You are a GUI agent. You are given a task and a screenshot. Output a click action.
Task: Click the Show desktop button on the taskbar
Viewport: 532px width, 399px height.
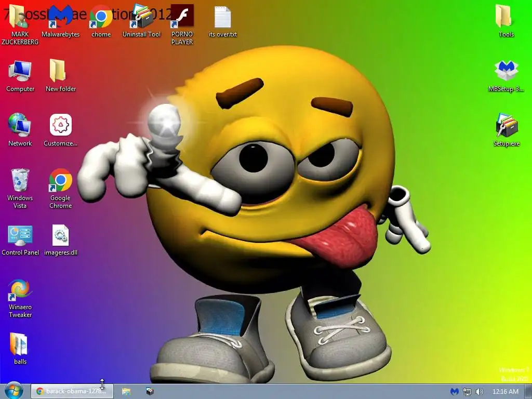click(x=528, y=392)
